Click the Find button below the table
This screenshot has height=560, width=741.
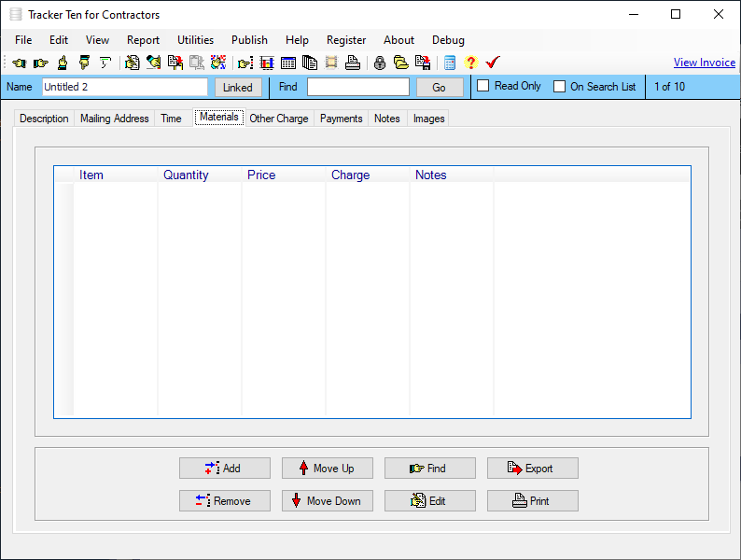click(x=430, y=469)
